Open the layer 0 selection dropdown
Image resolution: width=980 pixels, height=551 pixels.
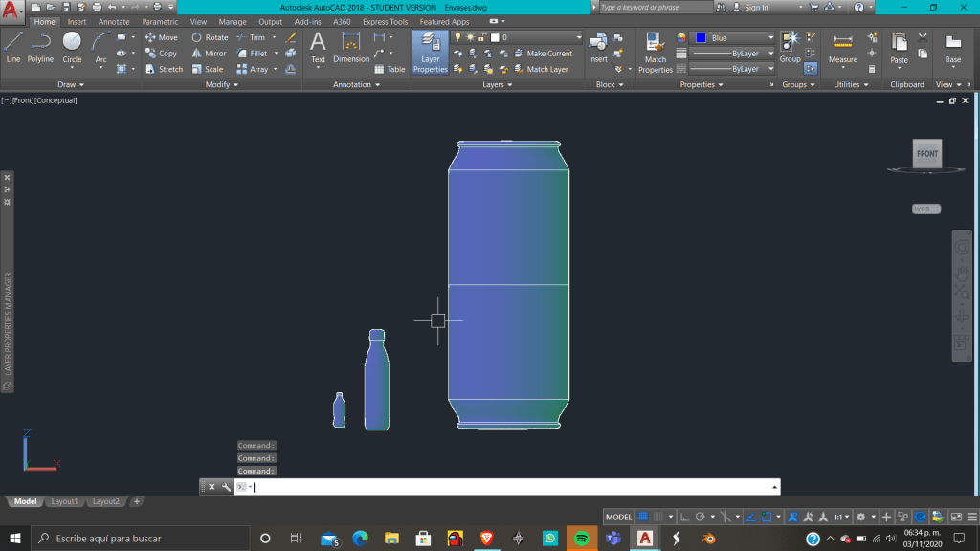point(536,38)
